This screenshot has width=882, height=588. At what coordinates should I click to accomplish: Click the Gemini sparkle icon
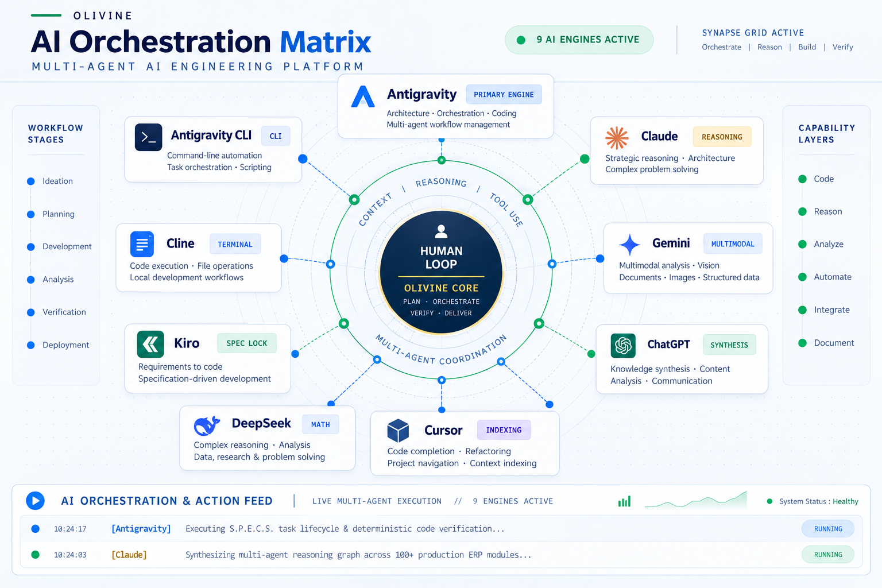[630, 245]
